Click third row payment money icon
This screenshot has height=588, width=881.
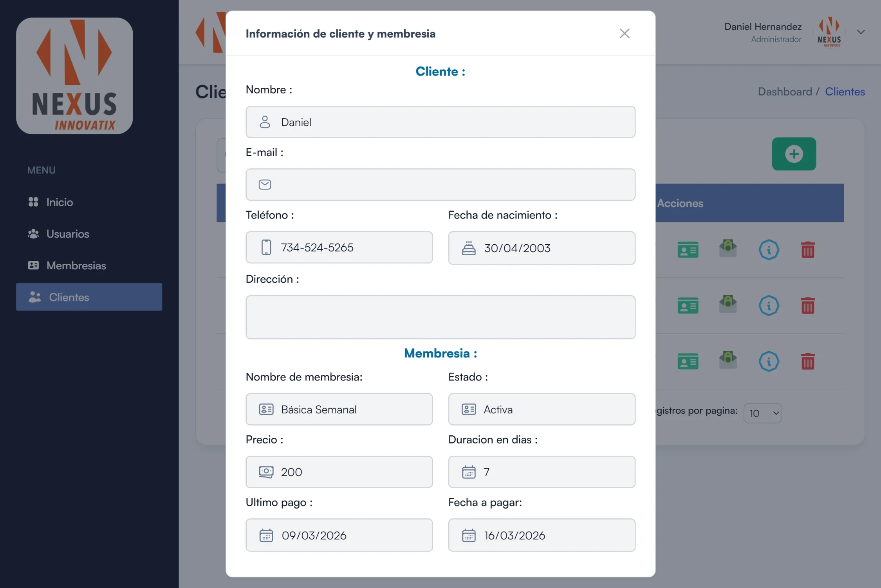pyautogui.click(x=728, y=360)
